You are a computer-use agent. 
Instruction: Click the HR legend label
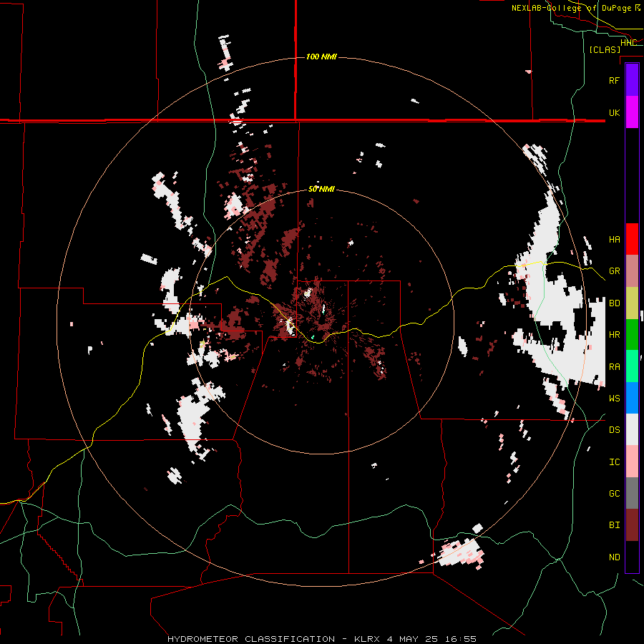615,335
